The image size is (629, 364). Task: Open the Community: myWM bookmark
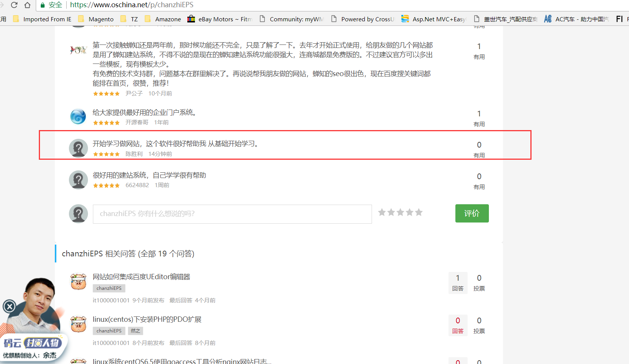[291, 19]
